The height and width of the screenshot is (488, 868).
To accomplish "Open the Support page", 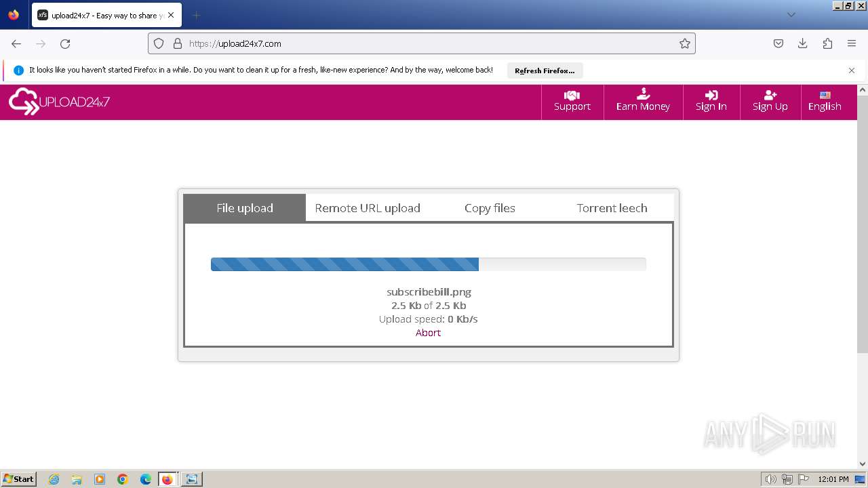I will (572, 102).
